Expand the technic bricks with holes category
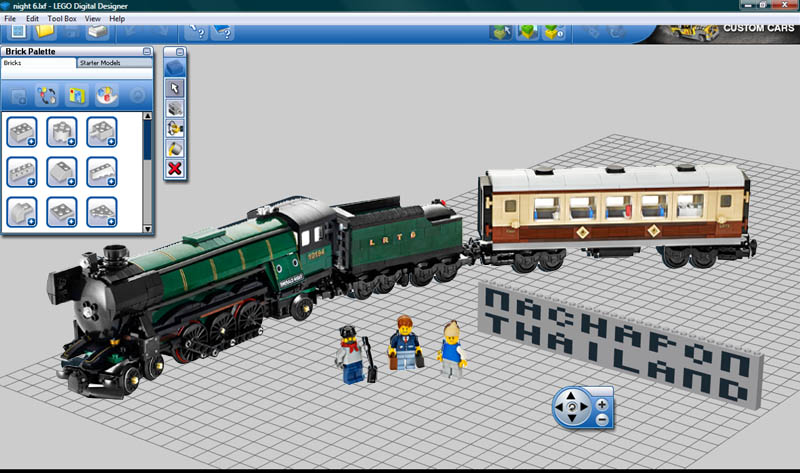 (22, 172)
